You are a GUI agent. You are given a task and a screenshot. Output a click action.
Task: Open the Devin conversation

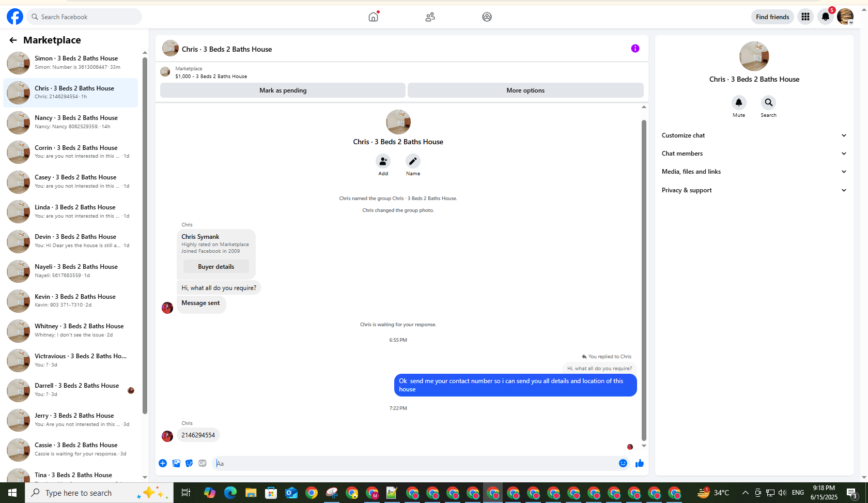[71, 241]
